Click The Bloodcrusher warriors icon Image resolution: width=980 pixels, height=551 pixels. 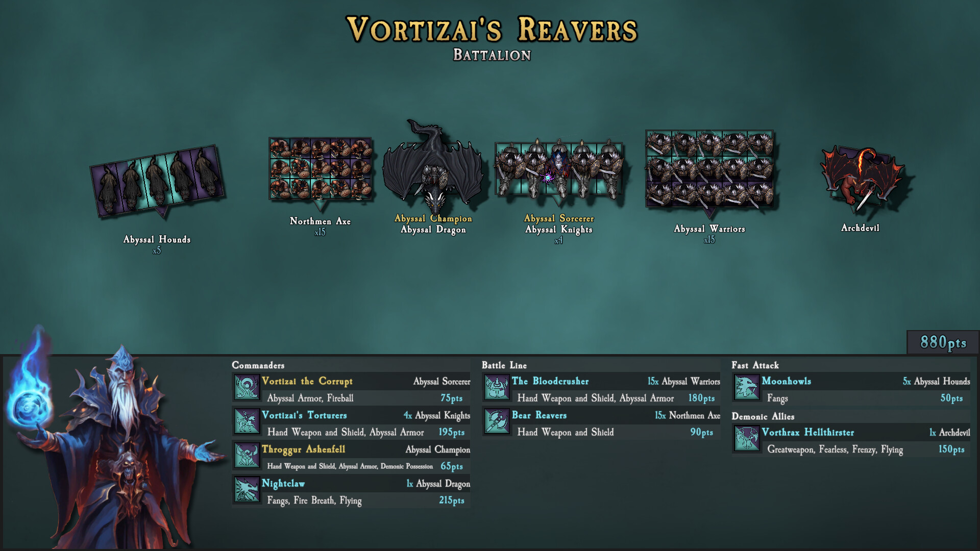(x=497, y=387)
